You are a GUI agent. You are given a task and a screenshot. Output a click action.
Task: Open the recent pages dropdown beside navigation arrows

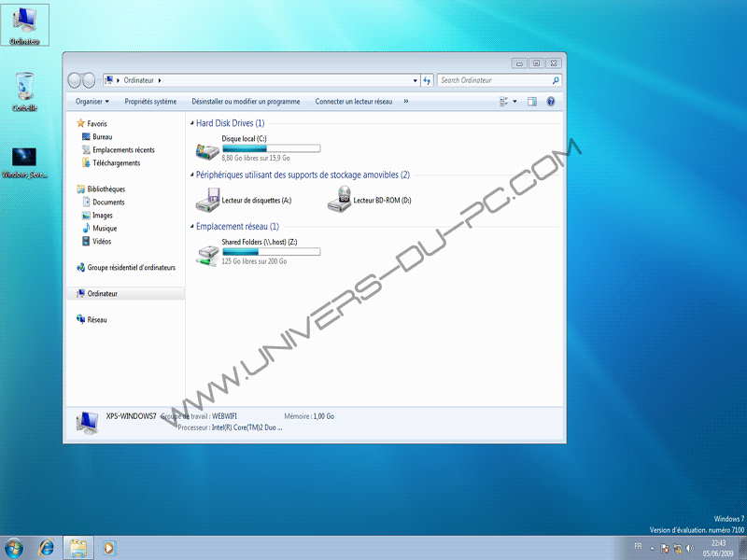[99, 80]
